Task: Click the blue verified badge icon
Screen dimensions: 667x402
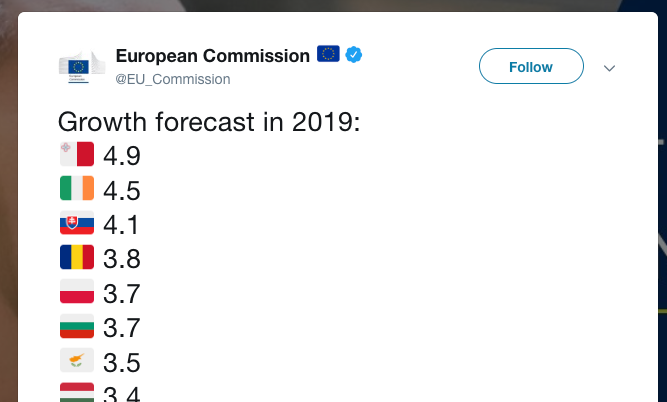Action: pos(353,54)
